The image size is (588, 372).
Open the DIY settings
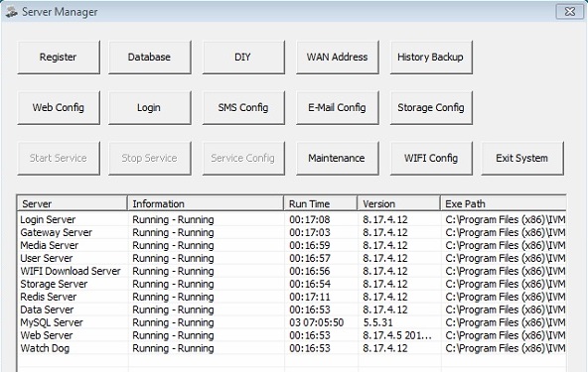click(243, 57)
